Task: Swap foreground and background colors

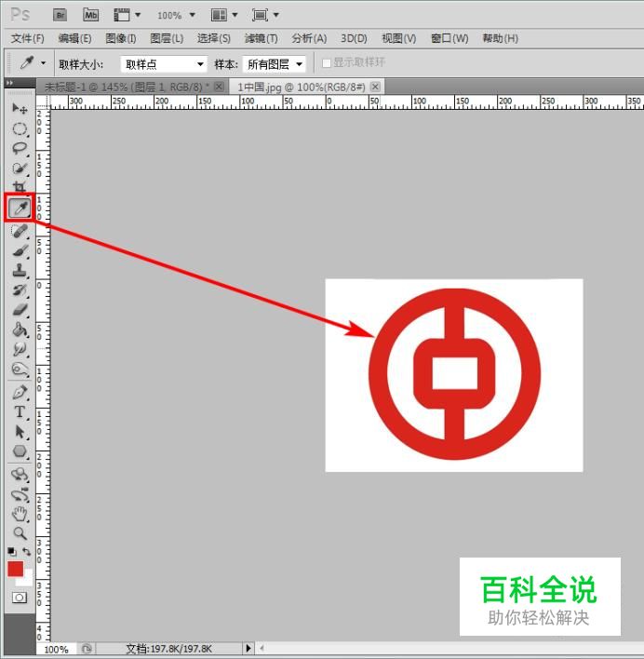Action: 26,551
